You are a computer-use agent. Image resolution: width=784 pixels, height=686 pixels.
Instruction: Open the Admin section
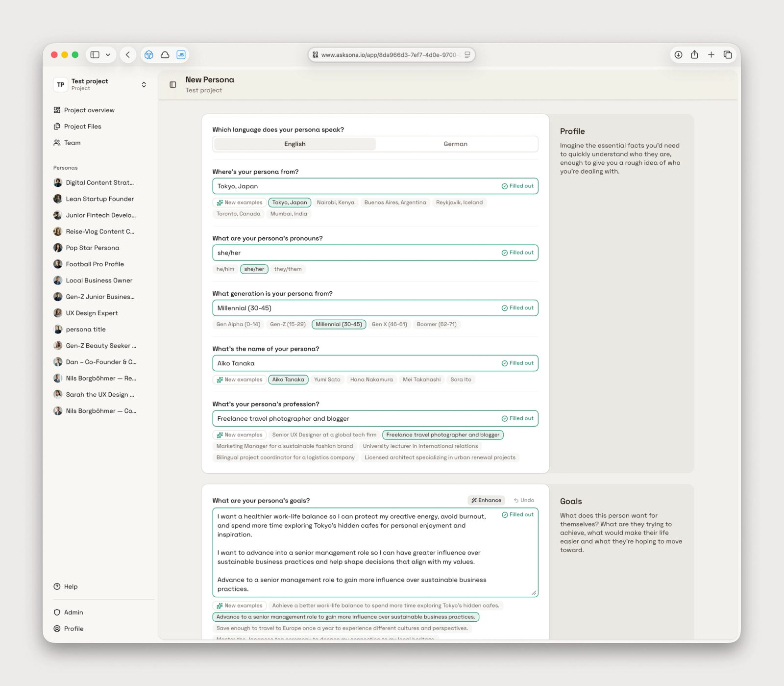pyautogui.click(x=68, y=612)
